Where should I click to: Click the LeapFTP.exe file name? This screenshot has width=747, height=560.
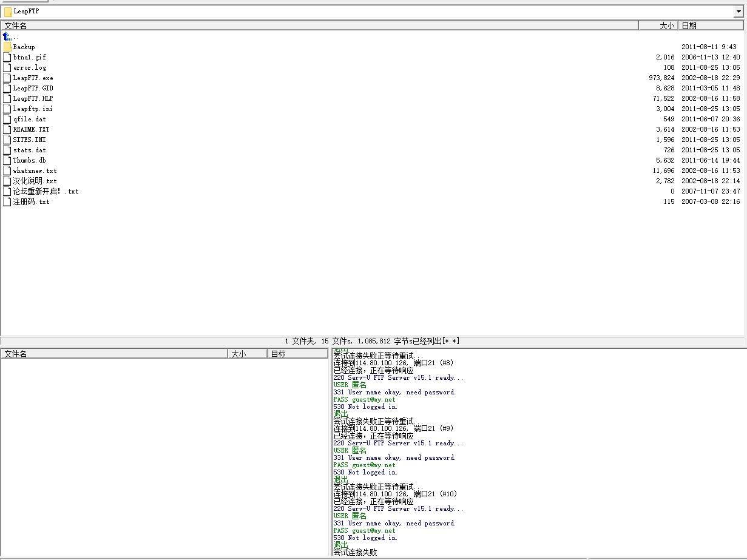33,78
